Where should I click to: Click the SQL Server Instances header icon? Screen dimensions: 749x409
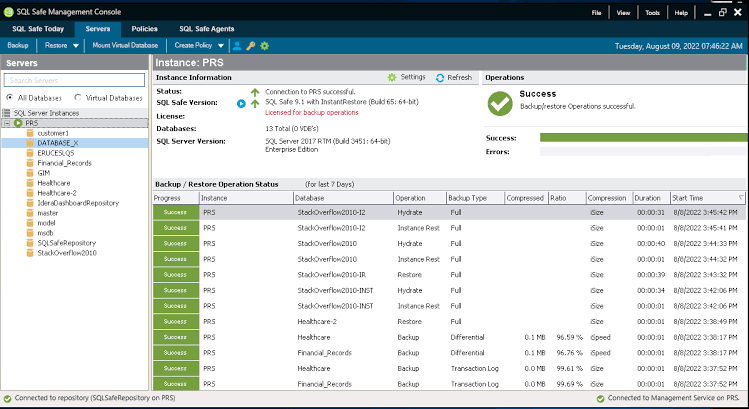(x=6, y=113)
